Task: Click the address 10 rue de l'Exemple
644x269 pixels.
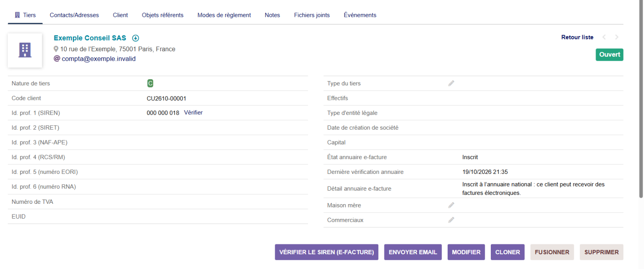Action: [x=118, y=49]
